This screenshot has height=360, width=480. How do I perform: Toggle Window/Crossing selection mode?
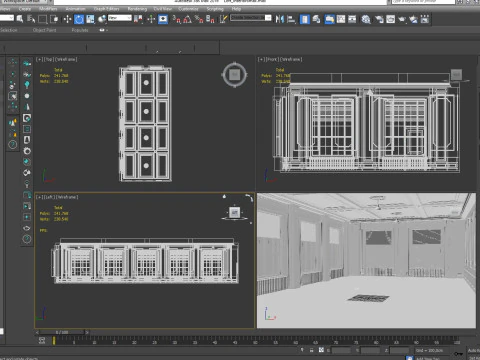tap(54, 19)
